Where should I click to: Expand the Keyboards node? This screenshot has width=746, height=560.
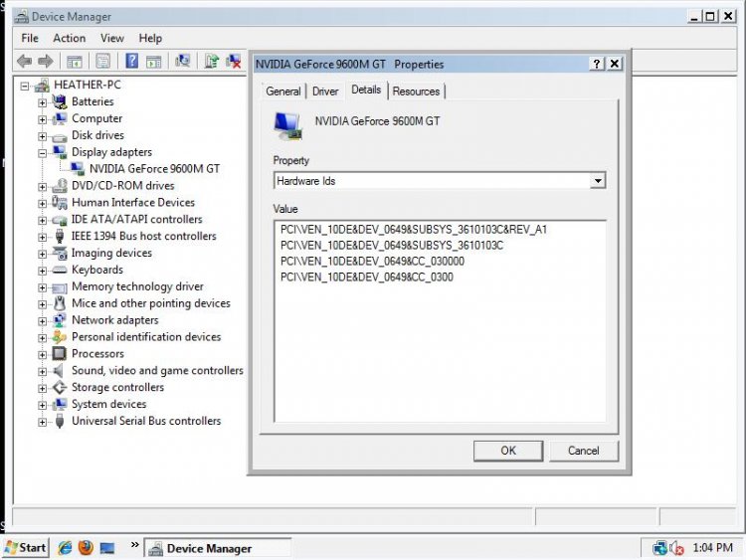[x=43, y=271]
